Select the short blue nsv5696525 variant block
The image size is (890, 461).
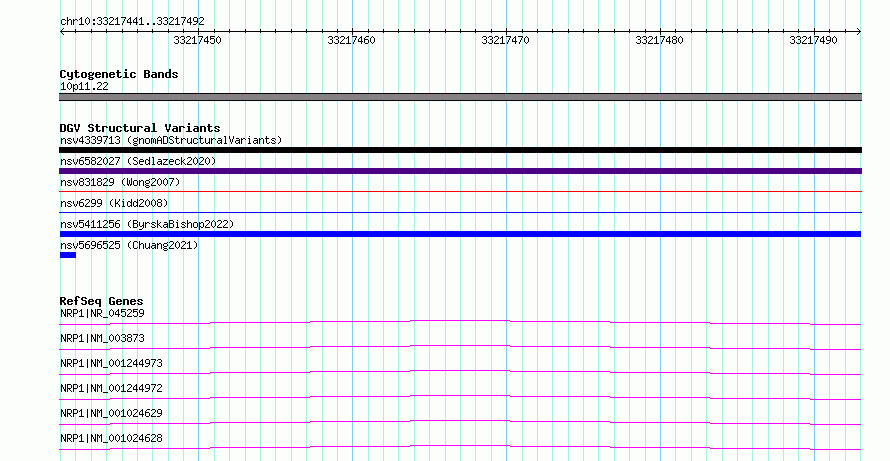pyautogui.click(x=68, y=255)
